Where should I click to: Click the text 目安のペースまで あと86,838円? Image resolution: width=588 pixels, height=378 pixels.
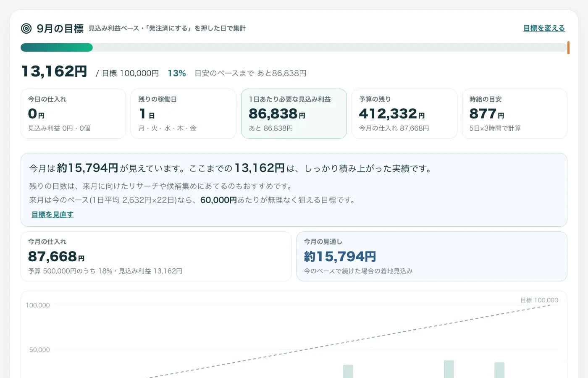250,73
